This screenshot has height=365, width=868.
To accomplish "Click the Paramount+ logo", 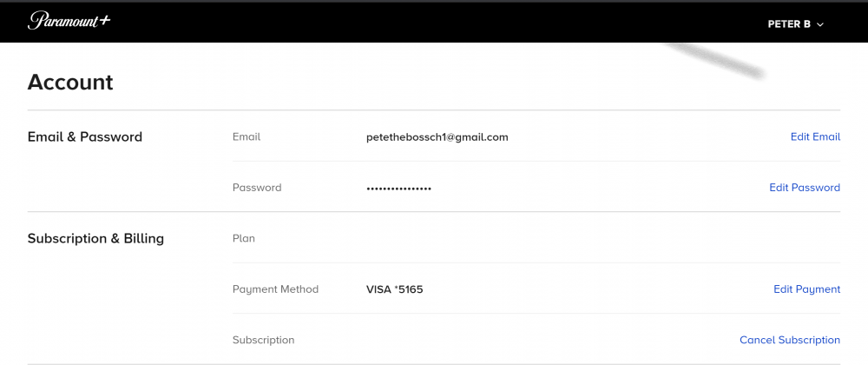I will pos(69,21).
